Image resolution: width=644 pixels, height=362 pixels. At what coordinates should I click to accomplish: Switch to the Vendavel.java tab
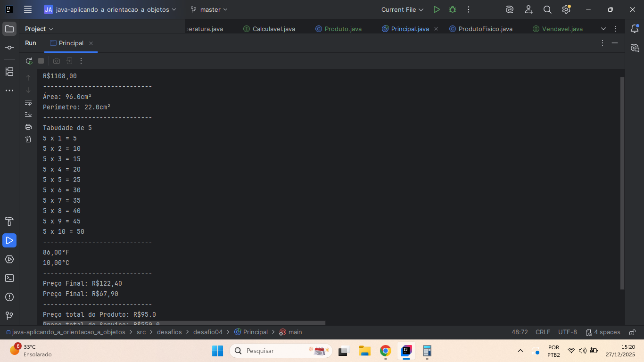pos(558,29)
